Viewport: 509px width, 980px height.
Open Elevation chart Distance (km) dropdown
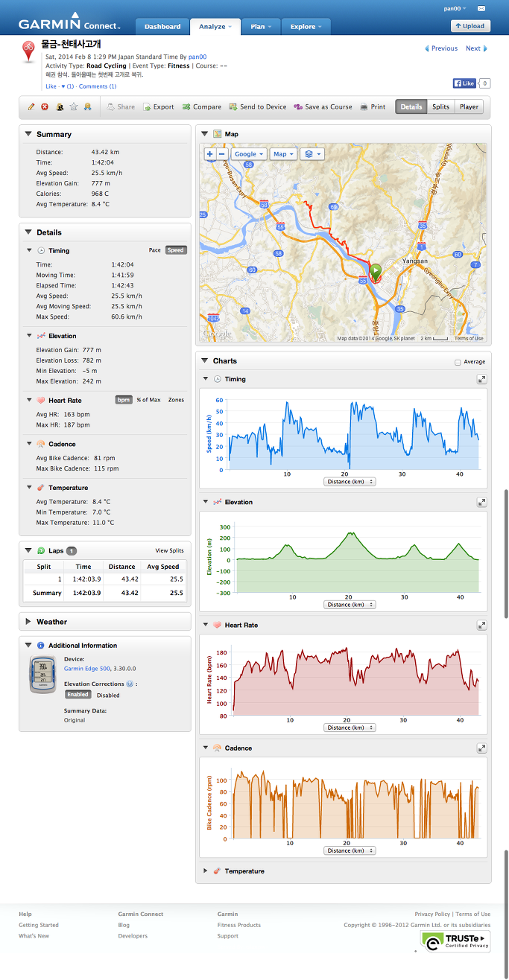click(x=350, y=605)
